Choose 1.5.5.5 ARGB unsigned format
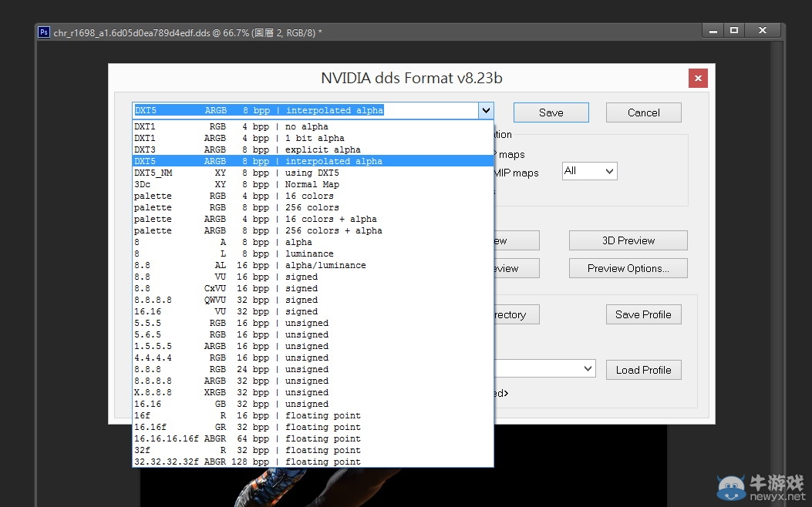812x507 pixels. tap(313, 346)
